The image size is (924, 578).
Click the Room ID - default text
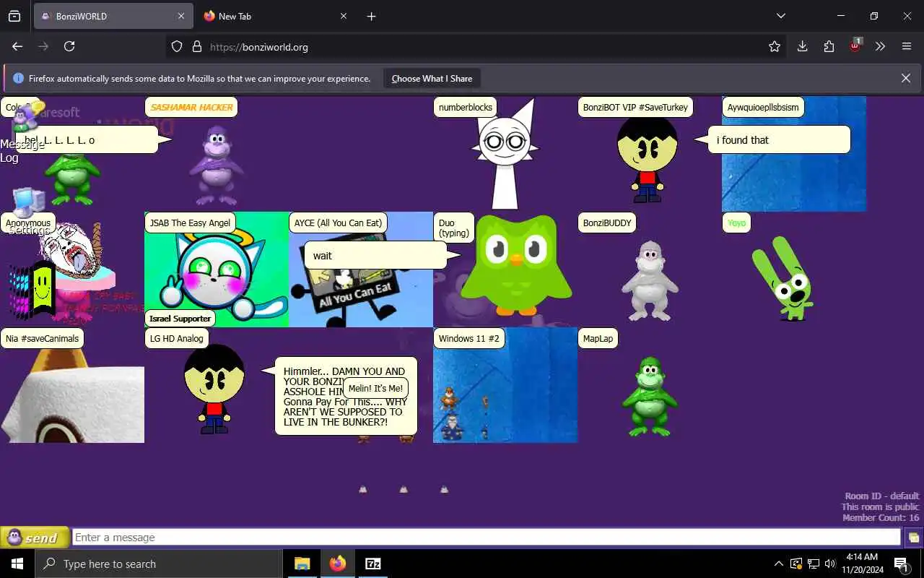point(882,496)
